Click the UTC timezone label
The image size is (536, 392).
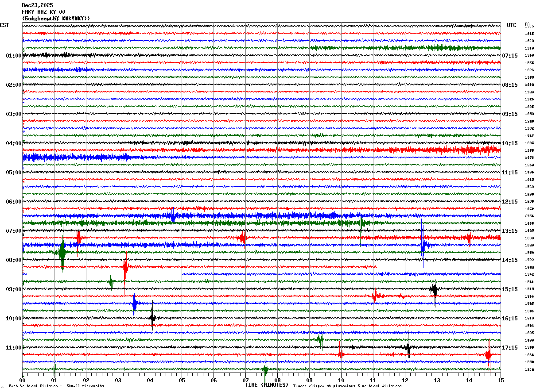click(512, 25)
